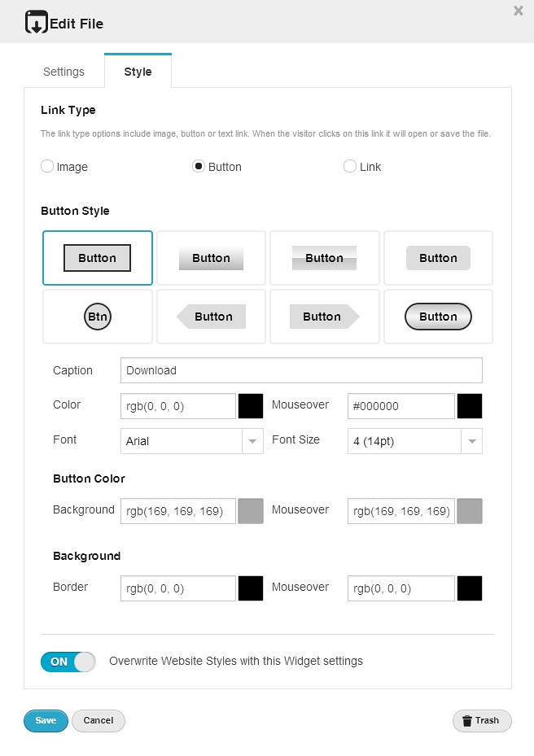Expand the Font Size dropdown
Screen dimensions: 534x756
point(414,441)
